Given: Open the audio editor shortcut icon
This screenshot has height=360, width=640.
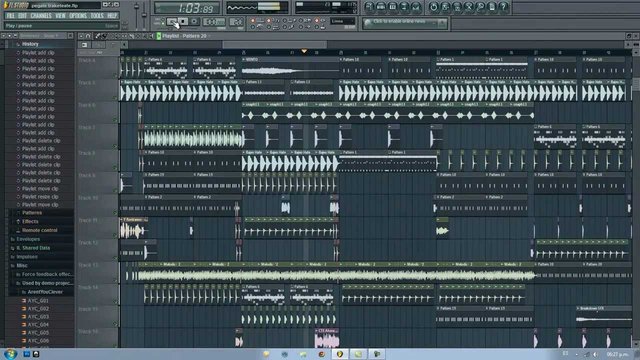Looking at the screenshot, I should 469,7.
